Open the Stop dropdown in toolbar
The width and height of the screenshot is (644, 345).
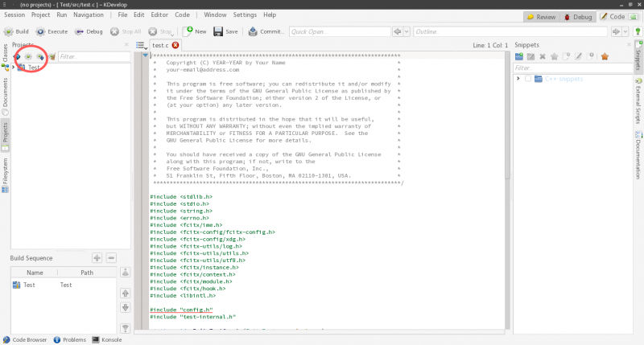[x=161, y=31]
